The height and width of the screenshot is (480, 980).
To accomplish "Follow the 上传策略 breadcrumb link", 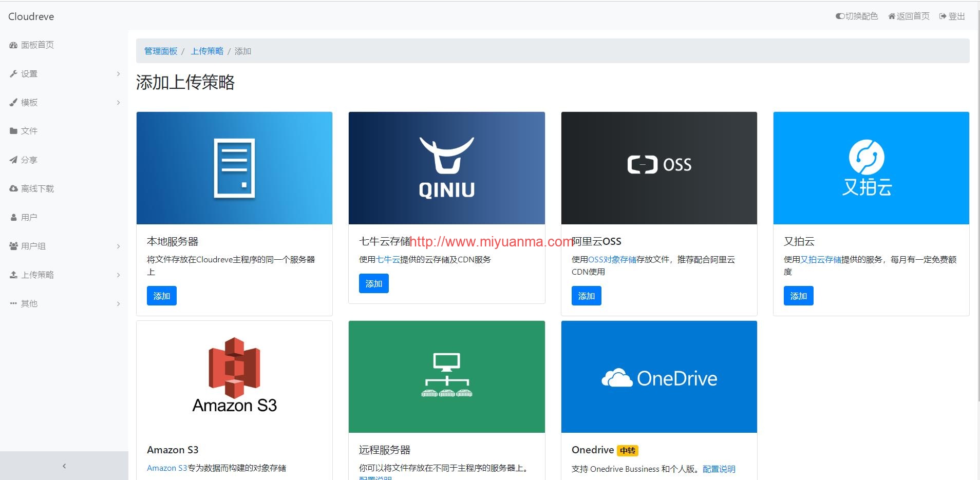I will point(207,51).
